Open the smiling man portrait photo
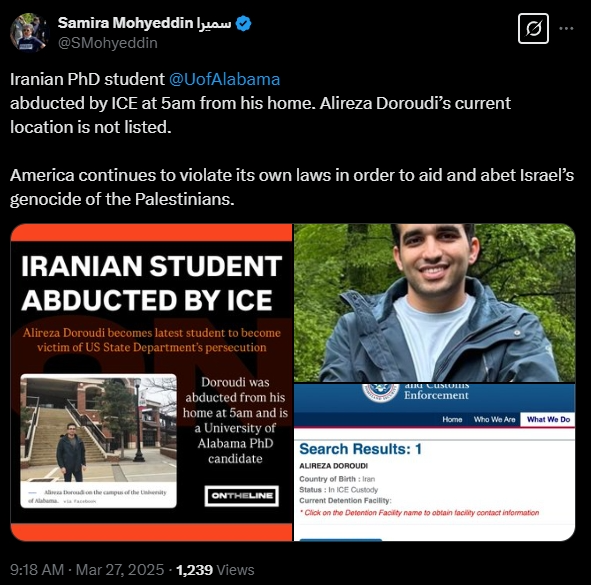This screenshot has width=591, height=585. click(435, 303)
